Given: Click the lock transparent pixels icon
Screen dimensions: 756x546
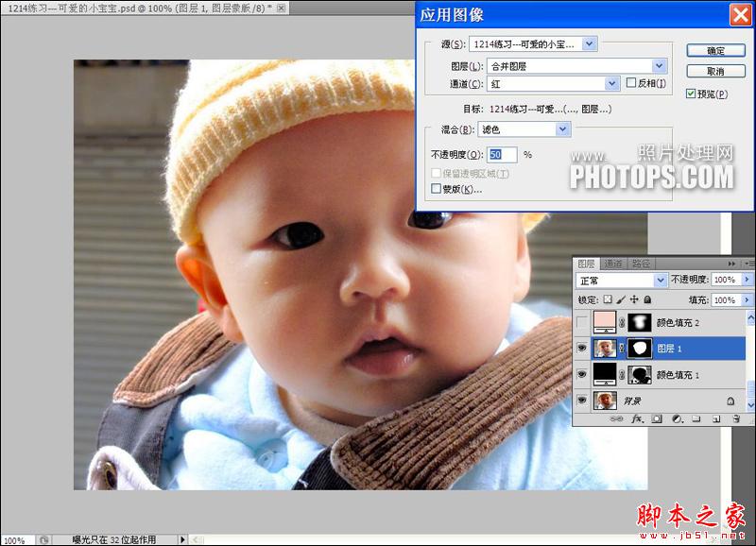Looking at the screenshot, I should tap(609, 299).
